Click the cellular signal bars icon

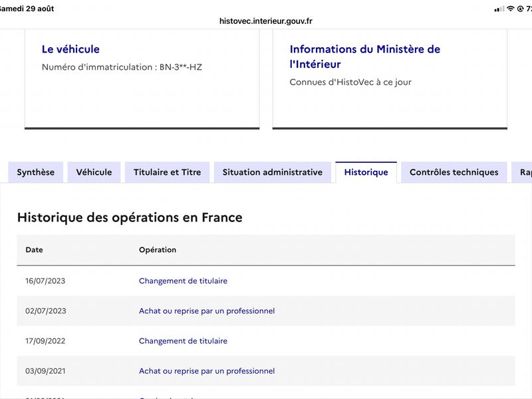[499, 9]
